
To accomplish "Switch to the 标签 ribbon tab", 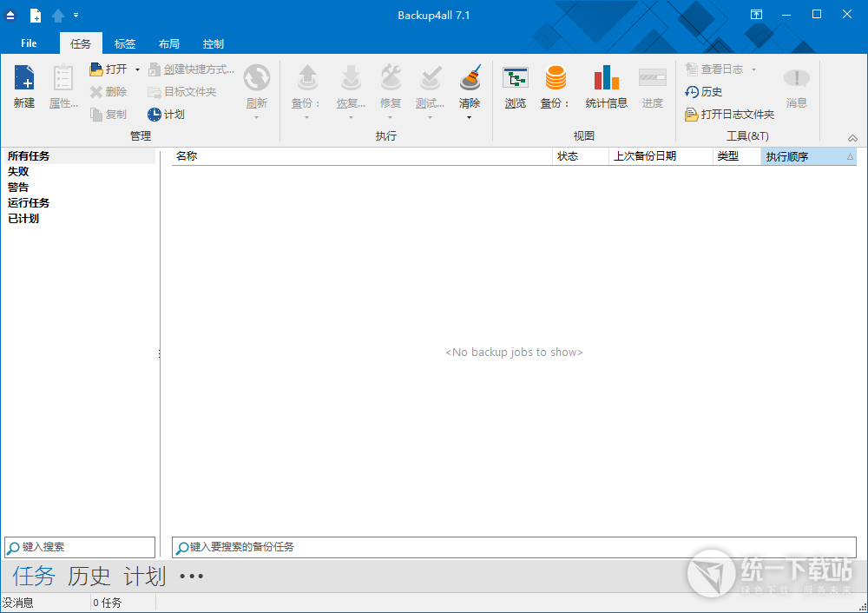I will point(125,43).
